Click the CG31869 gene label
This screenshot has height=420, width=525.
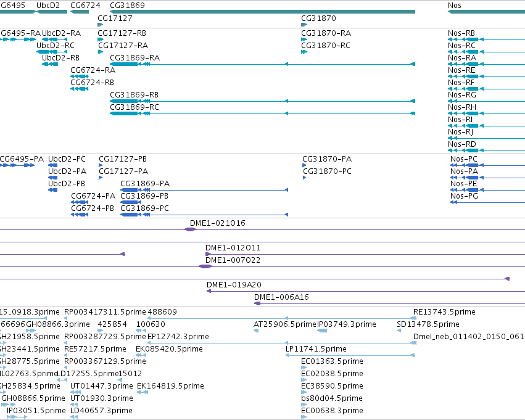click(x=127, y=6)
